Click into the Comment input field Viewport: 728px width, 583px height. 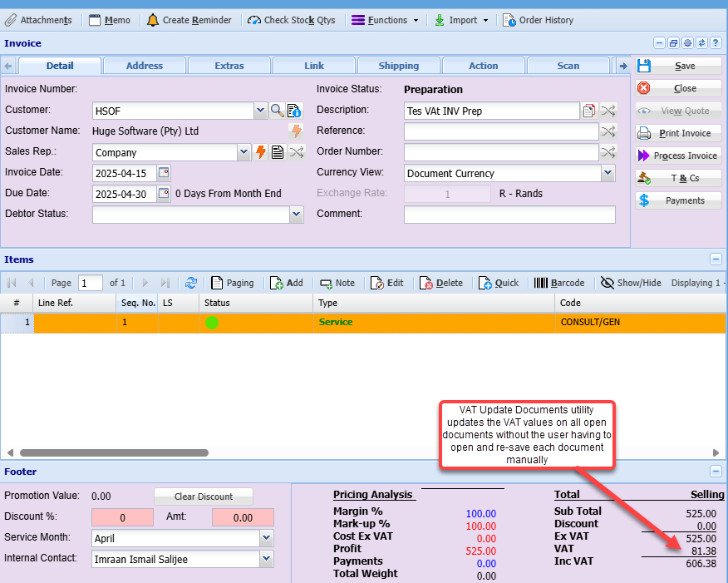[x=509, y=215]
